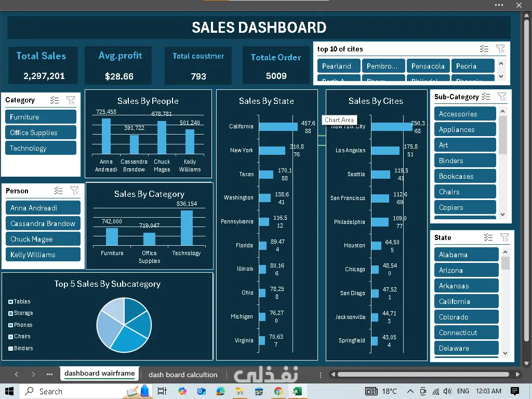Screen dimensions: 532x399
Task: Open the sheet list ellipsis button
Action: [x=49, y=374]
